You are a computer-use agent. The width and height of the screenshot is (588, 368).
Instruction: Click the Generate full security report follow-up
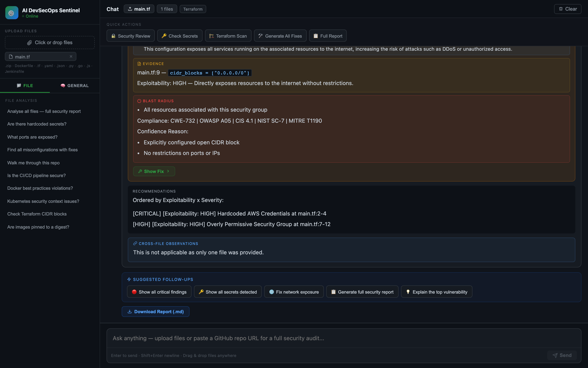(362, 292)
